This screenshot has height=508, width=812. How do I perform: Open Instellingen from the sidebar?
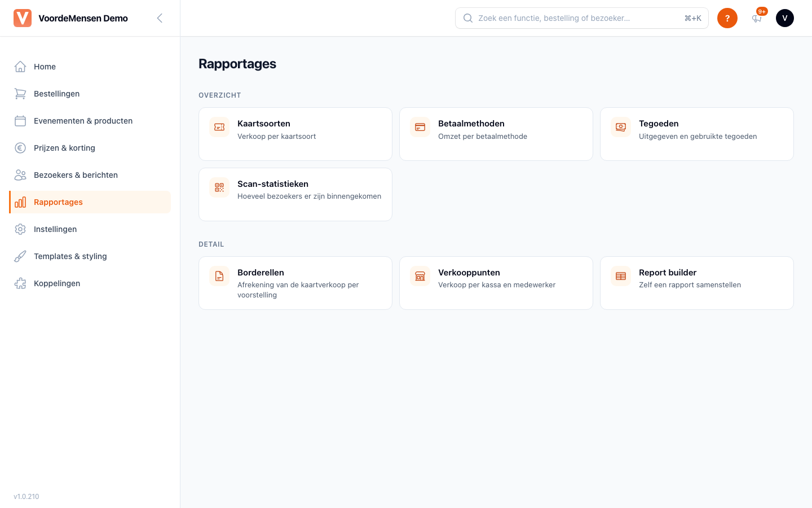pyautogui.click(x=90, y=229)
